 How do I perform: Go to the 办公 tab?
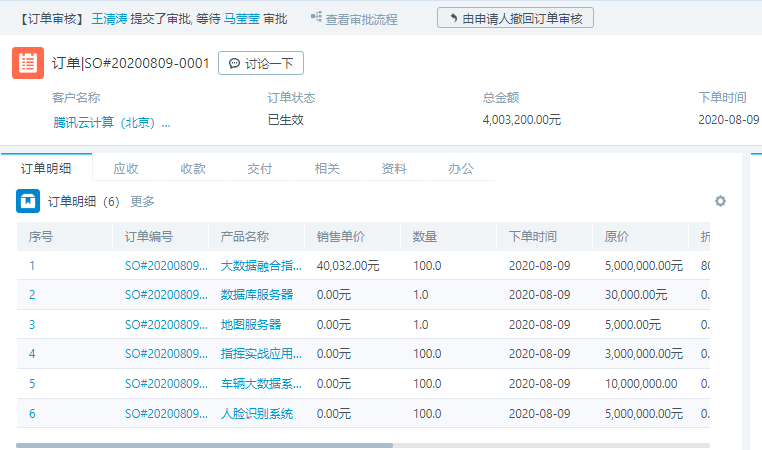tap(461, 169)
